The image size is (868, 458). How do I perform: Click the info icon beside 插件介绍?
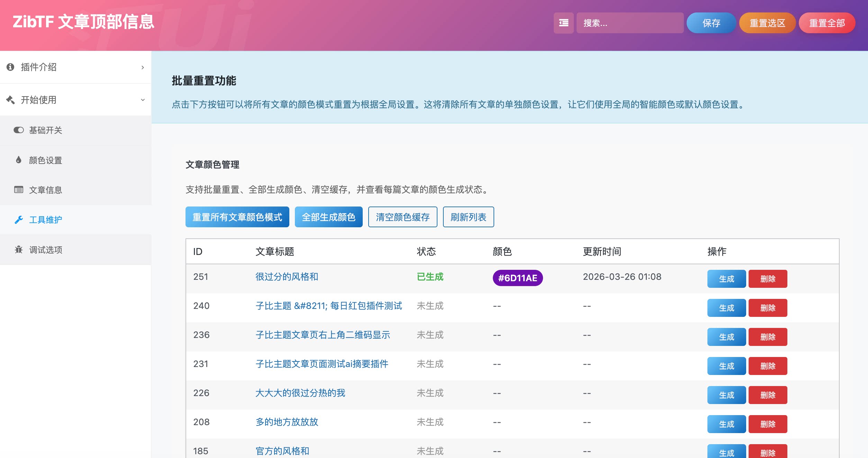click(10, 67)
